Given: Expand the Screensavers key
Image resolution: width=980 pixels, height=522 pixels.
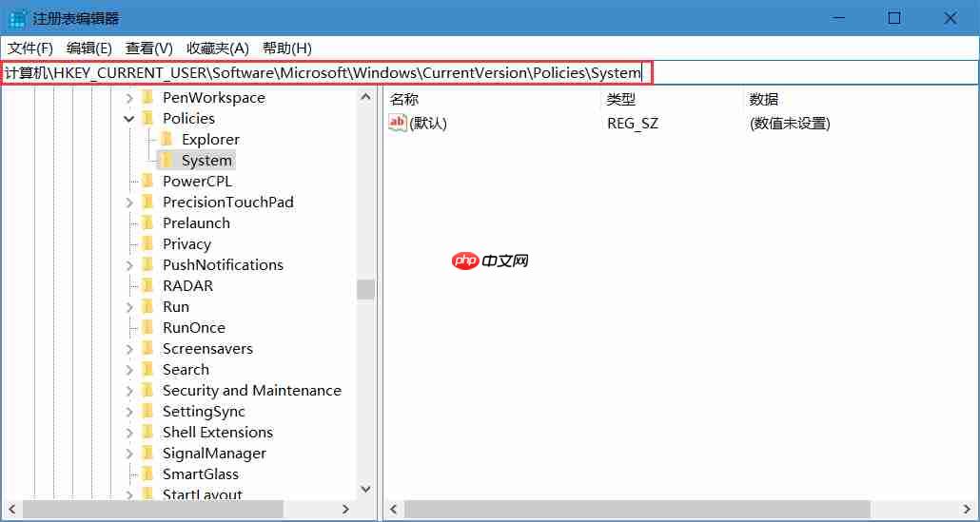Looking at the screenshot, I should click(129, 349).
